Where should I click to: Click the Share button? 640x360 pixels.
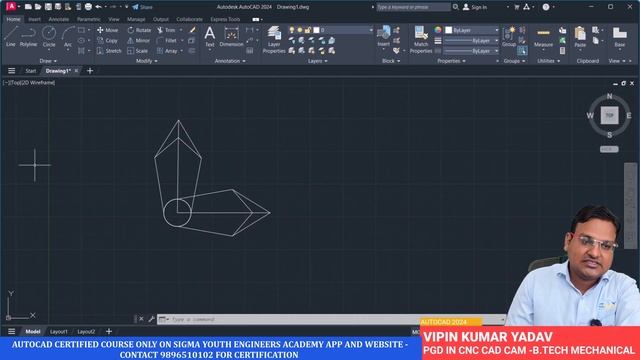tap(142, 7)
